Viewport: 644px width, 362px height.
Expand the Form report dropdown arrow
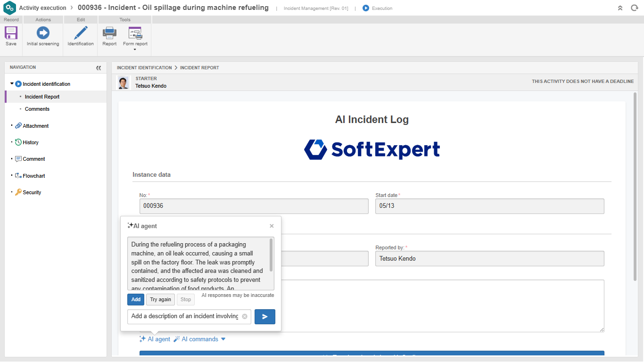pyautogui.click(x=135, y=49)
